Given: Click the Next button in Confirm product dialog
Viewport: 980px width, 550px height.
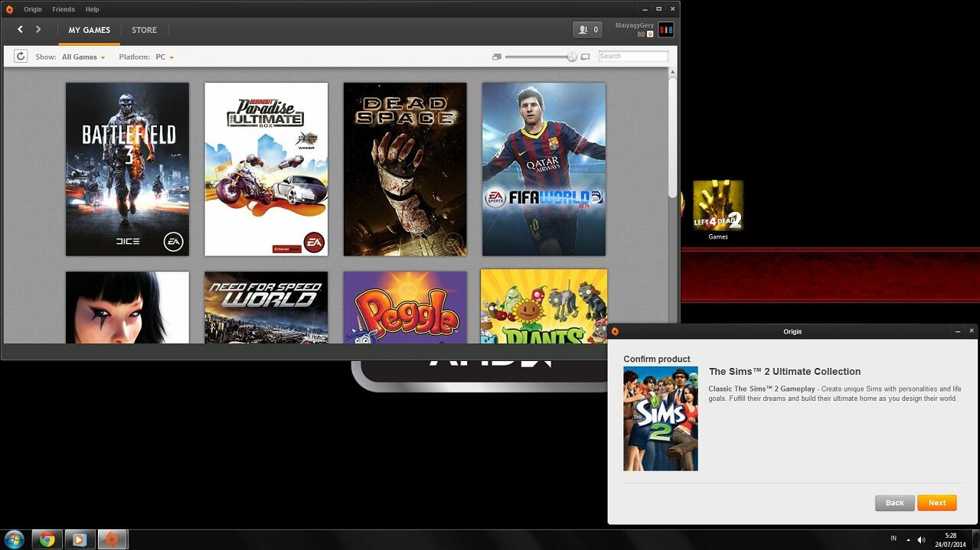Looking at the screenshot, I should click(937, 503).
